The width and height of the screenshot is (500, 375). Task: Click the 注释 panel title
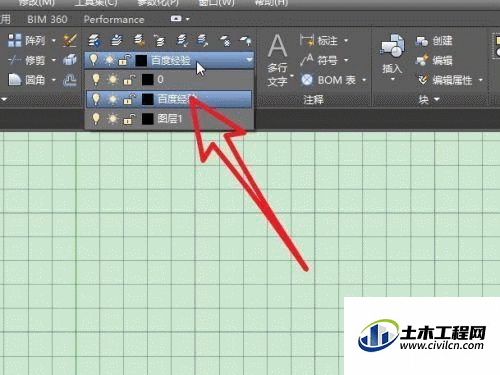(313, 99)
